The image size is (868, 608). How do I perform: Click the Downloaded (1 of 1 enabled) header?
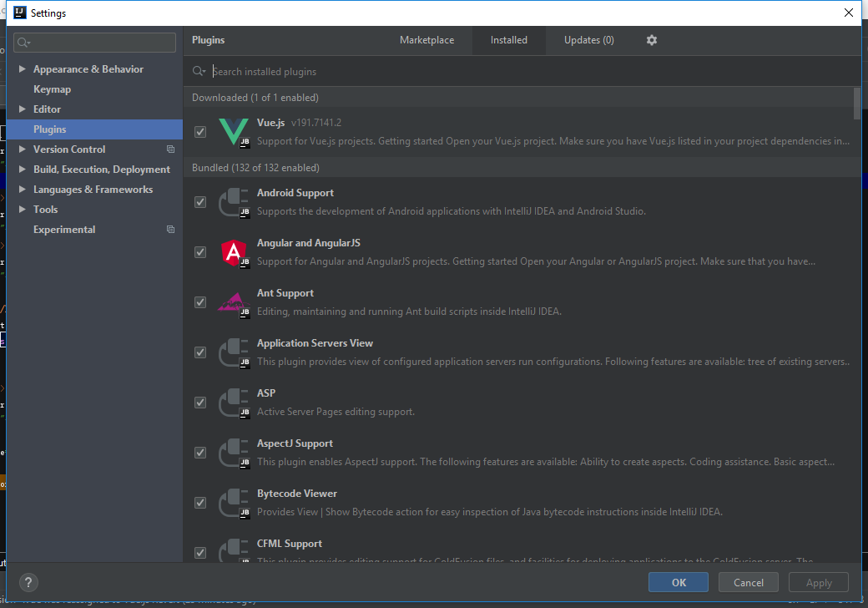[x=255, y=98]
